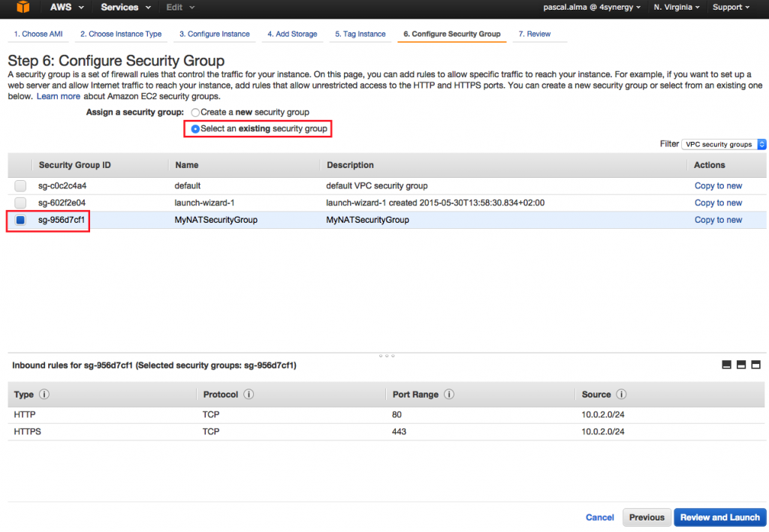This screenshot has height=532, width=769.
Task: Click the panel divider resize handle dots
Action: tap(387, 356)
